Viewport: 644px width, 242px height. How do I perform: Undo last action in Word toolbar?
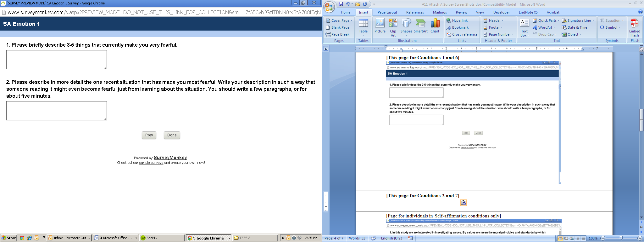[x=348, y=4]
